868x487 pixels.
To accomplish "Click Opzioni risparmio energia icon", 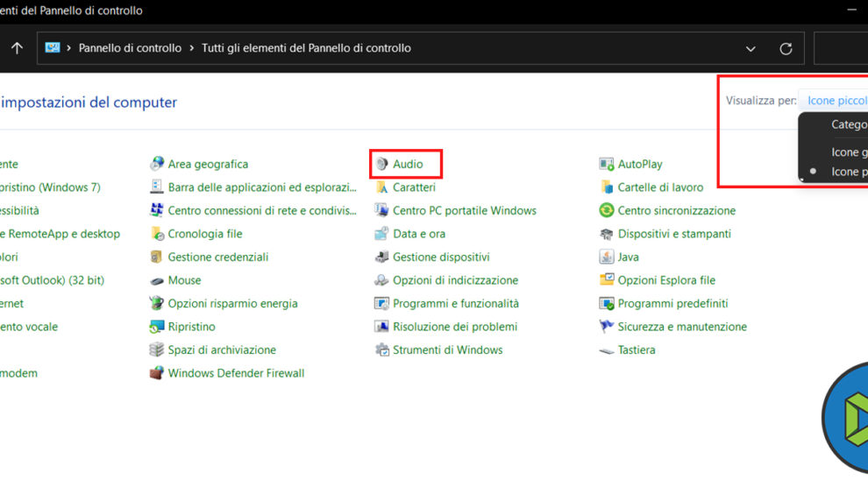I will (x=157, y=303).
